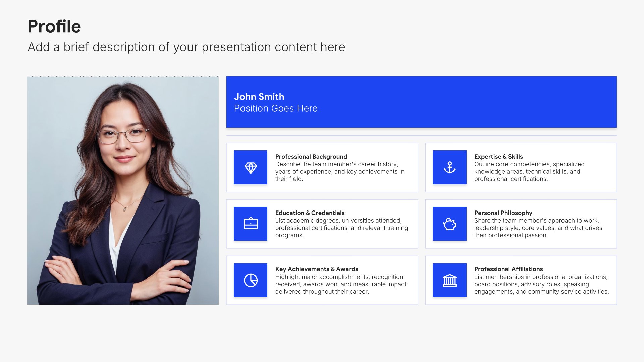Click the text beginning 'List academic degrees'
Screen dimensions: 644x362
(341, 228)
